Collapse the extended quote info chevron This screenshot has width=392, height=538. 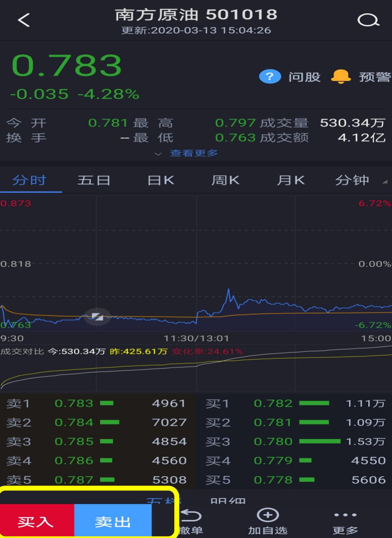pyautogui.click(x=158, y=153)
